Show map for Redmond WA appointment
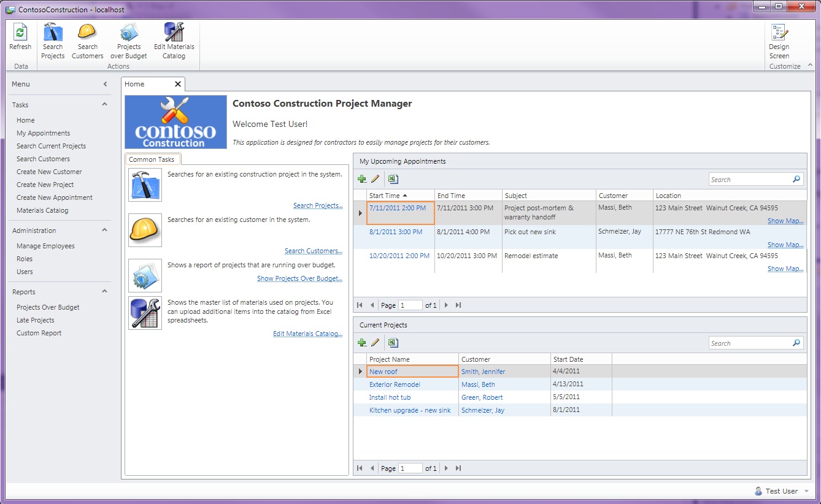Screen dimensions: 821x504 point(785,245)
